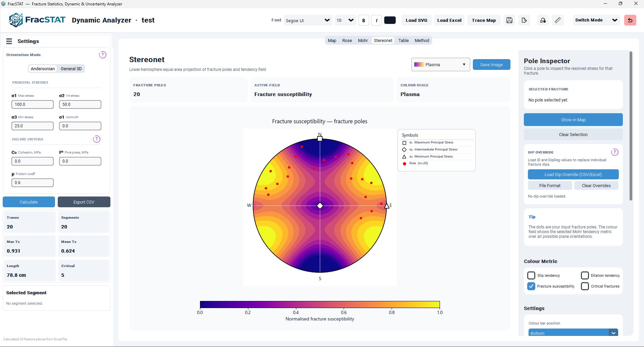This screenshot has width=644, height=347.
Task: Enable the Slip tendency checkbox
Action: (x=531, y=275)
